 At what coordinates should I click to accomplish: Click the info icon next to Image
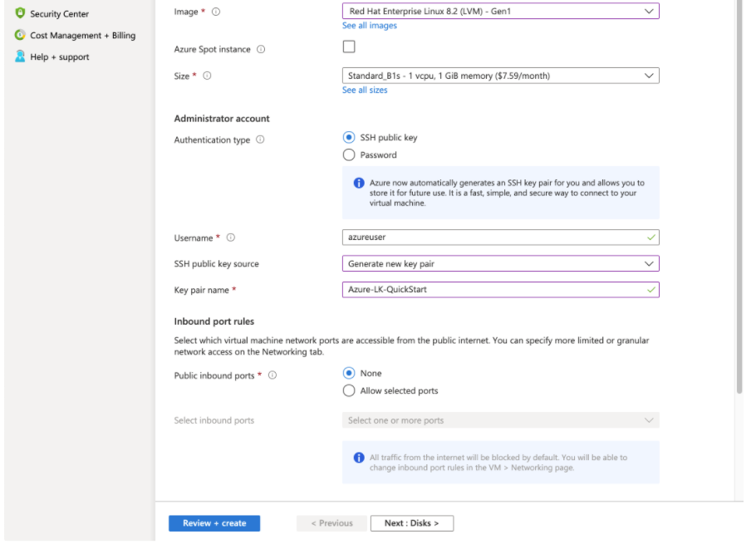(x=216, y=12)
